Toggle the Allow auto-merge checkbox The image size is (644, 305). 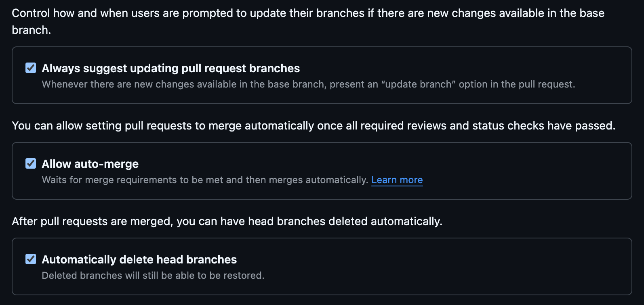point(31,163)
